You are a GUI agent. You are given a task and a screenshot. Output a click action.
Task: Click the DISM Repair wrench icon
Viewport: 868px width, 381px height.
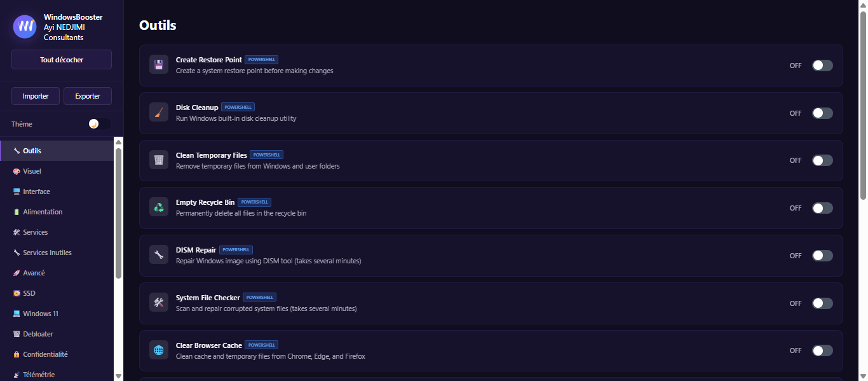pos(158,254)
